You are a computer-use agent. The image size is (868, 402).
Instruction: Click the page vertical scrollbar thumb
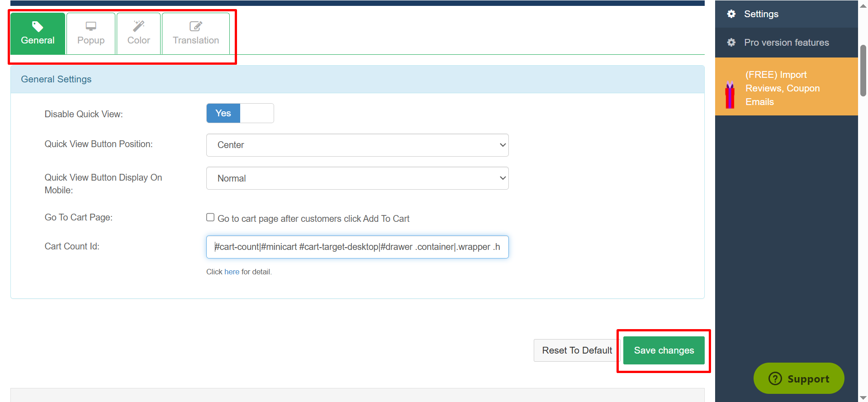(863, 71)
